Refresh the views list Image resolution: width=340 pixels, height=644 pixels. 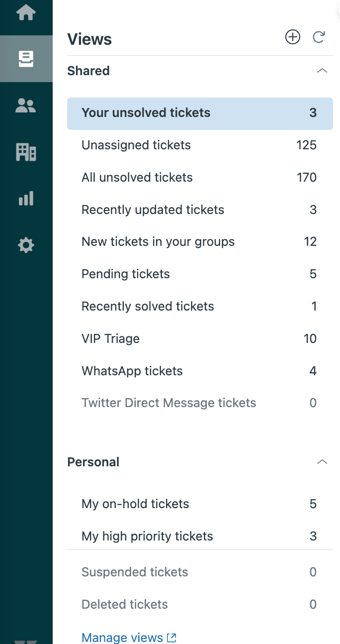(x=319, y=37)
